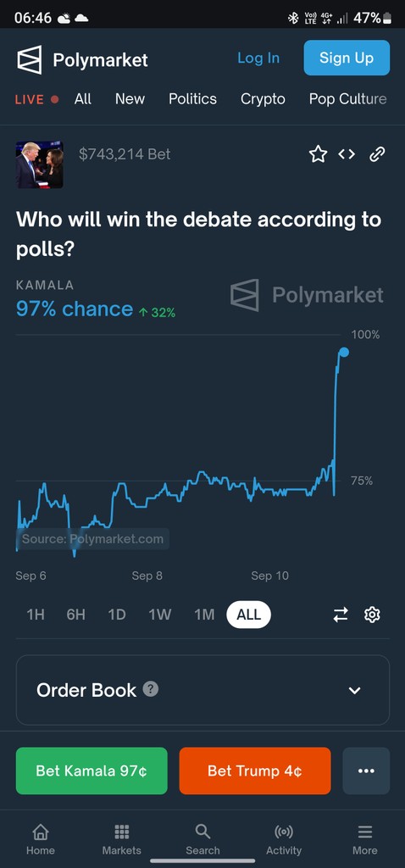Open Markets grid in bottom navigation
The image size is (405, 868).
(x=122, y=839)
